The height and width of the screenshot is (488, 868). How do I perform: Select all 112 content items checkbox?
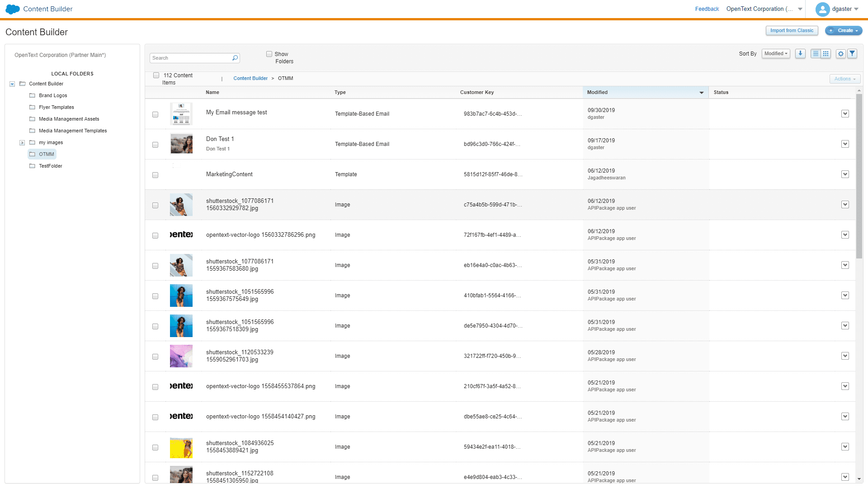pos(156,75)
